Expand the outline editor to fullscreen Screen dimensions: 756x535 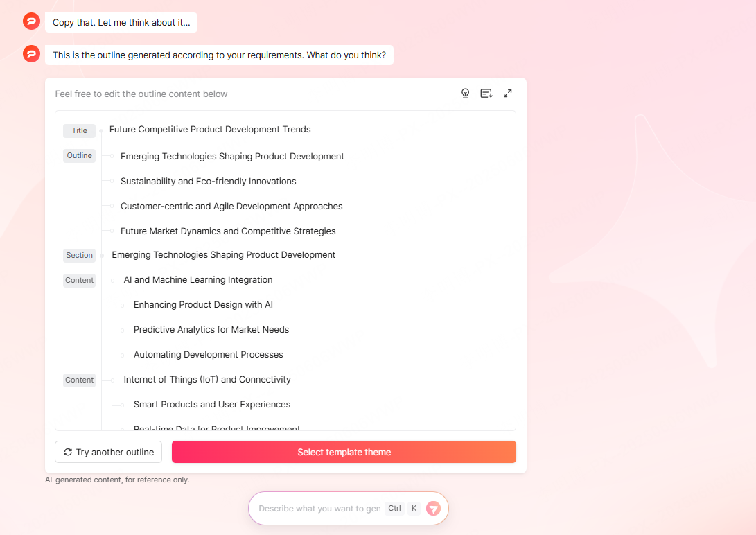click(x=507, y=93)
